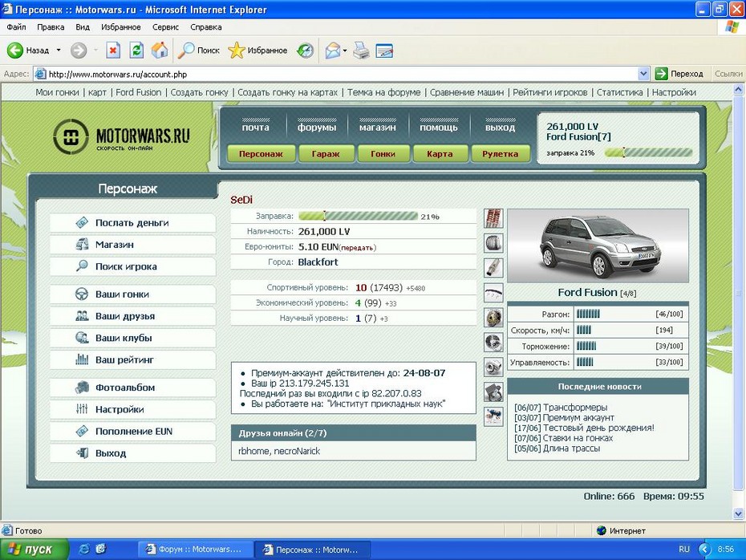Open the Файл menu

click(x=16, y=27)
